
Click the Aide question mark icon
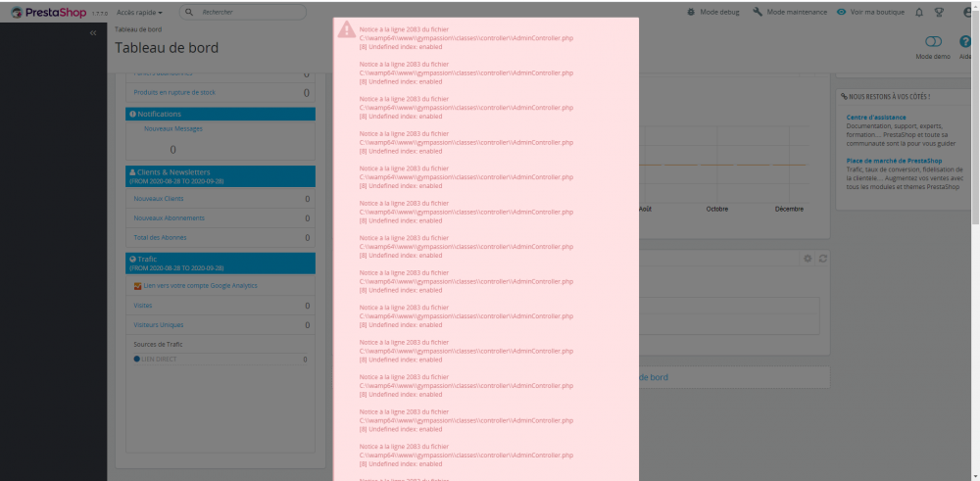[x=965, y=42]
